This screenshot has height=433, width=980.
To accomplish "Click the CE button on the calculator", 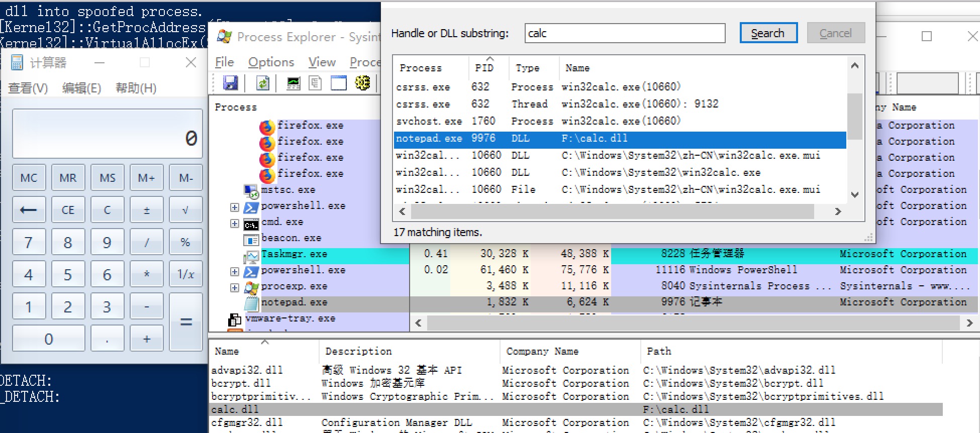I will 68,210.
